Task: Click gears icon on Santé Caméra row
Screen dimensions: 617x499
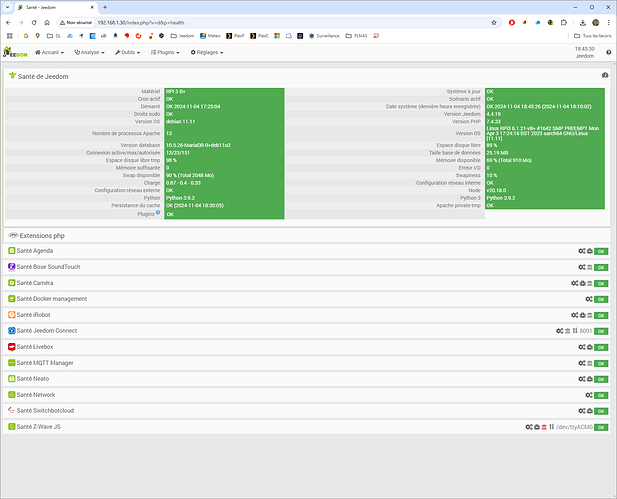Action: tap(575, 283)
